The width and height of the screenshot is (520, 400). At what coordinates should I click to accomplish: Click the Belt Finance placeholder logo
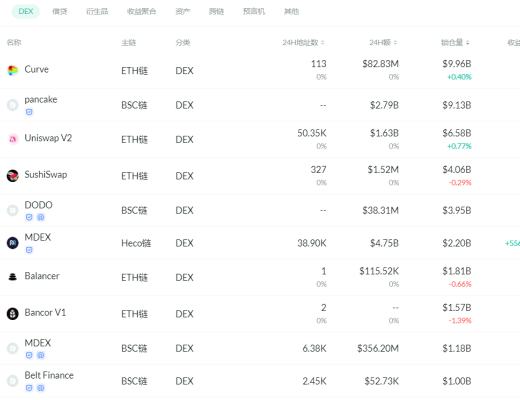click(13, 381)
